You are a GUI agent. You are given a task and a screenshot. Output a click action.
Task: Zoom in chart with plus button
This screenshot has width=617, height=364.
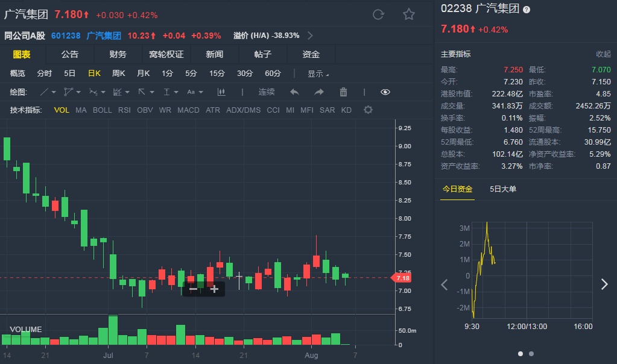pyautogui.click(x=214, y=289)
